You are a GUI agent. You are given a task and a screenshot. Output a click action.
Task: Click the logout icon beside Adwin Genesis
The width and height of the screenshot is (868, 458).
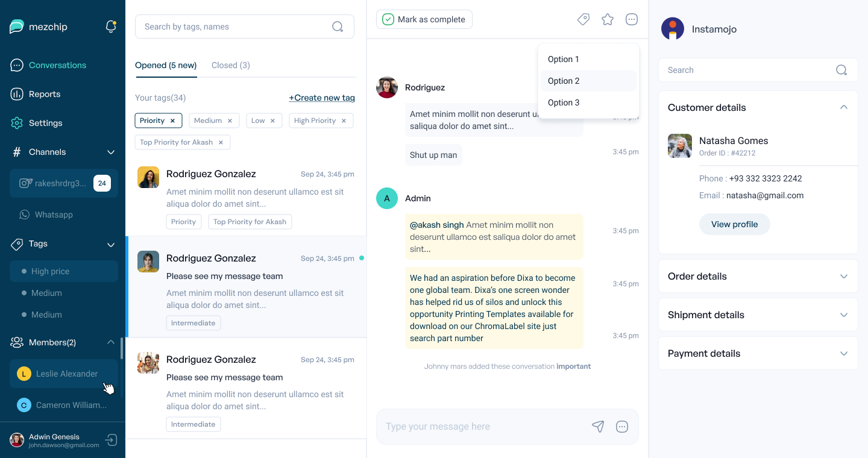pyautogui.click(x=111, y=440)
